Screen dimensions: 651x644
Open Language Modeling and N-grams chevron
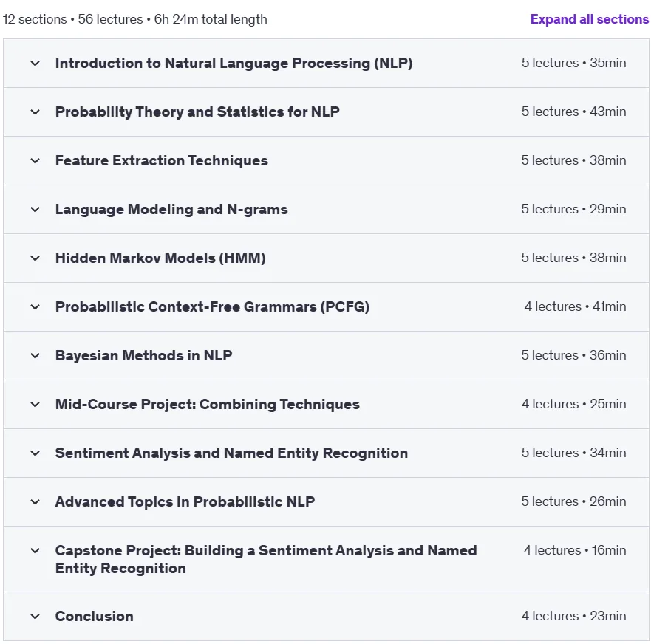click(35, 210)
